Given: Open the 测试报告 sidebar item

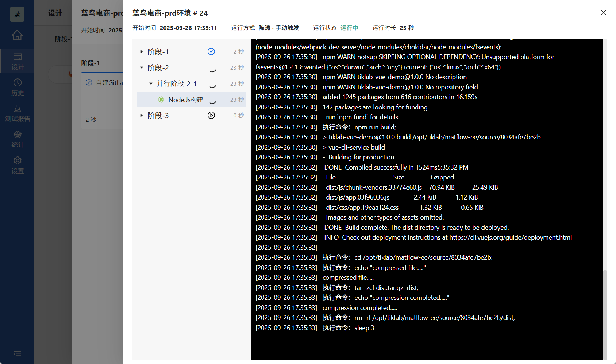Looking at the screenshot, I should [x=17, y=113].
